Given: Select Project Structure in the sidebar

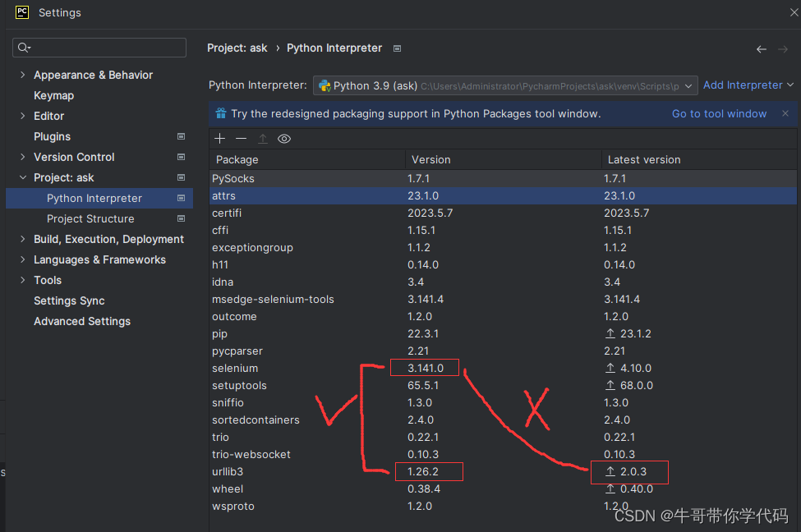Looking at the screenshot, I should (x=90, y=218).
